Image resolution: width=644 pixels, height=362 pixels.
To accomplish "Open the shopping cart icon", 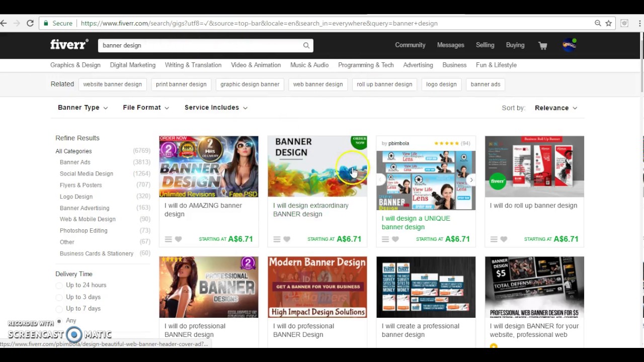I will point(543,46).
